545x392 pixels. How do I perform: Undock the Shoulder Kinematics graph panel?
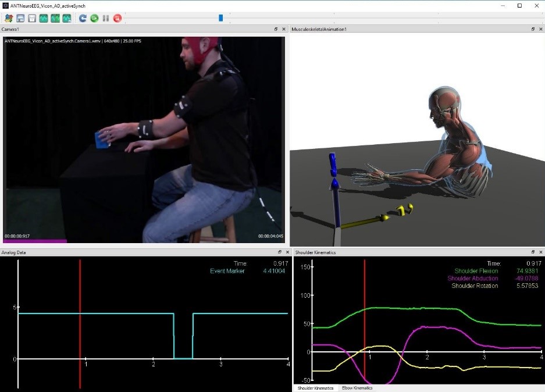coord(533,252)
